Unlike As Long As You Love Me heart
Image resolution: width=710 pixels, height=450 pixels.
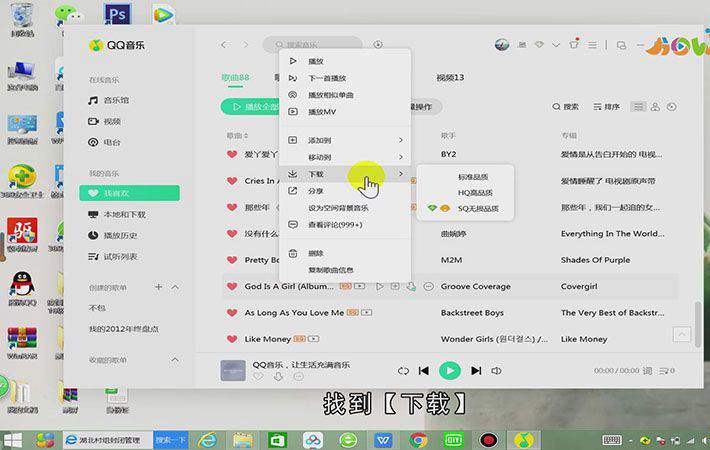click(232, 312)
